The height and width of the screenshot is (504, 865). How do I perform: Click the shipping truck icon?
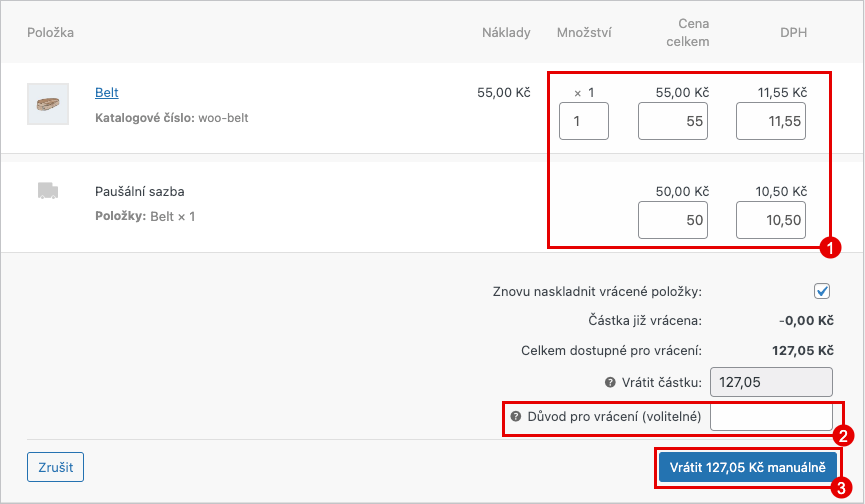[x=47, y=190]
